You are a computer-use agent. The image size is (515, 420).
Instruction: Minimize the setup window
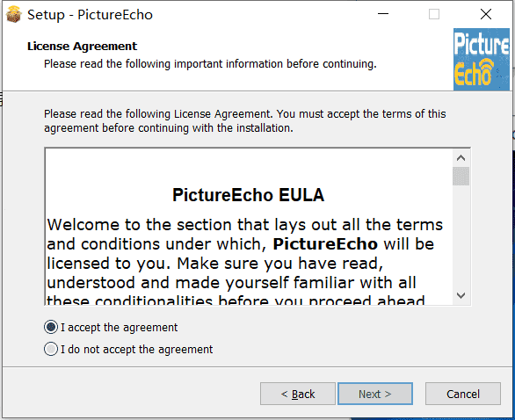point(383,14)
